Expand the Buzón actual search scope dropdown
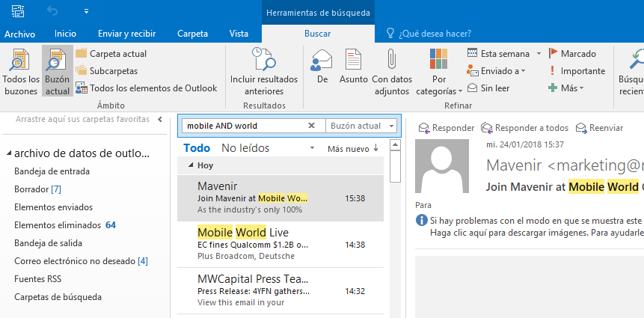 (x=392, y=126)
